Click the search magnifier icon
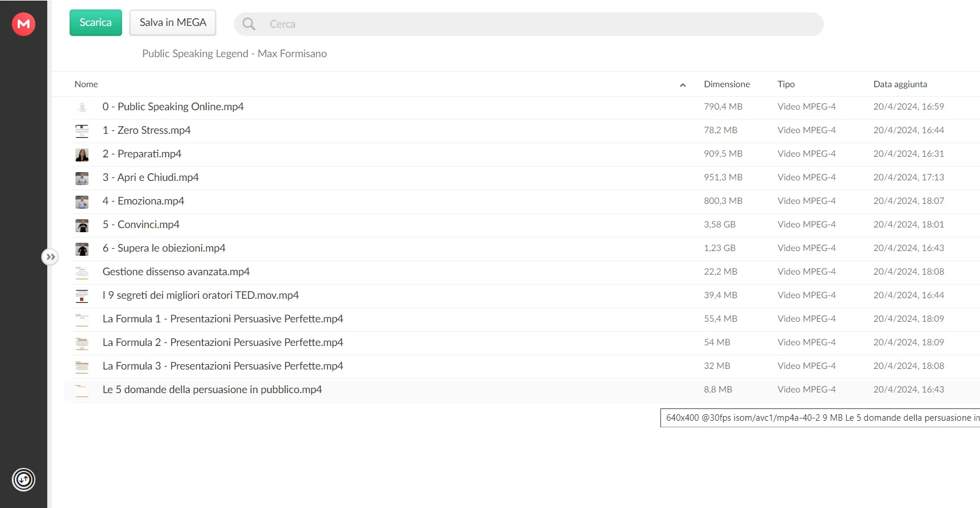 point(249,24)
